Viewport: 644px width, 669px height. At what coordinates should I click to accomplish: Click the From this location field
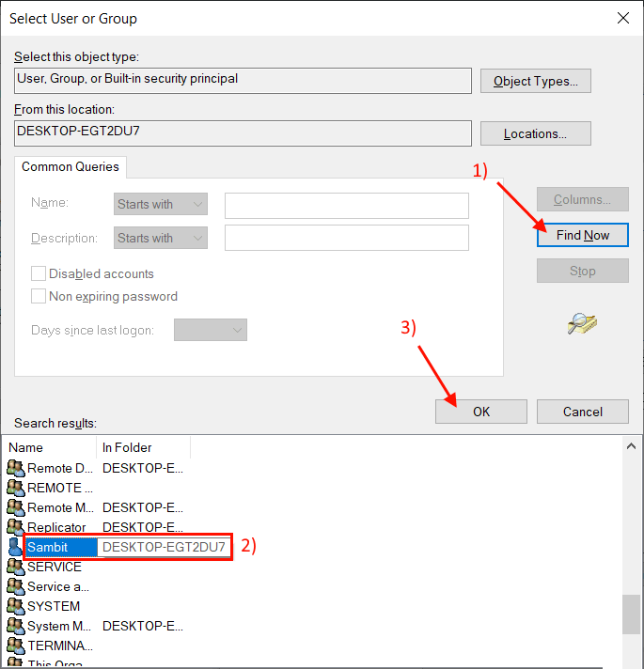(x=243, y=133)
